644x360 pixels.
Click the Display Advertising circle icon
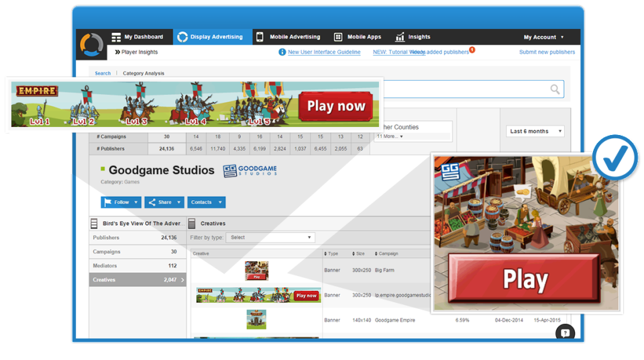(x=182, y=37)
